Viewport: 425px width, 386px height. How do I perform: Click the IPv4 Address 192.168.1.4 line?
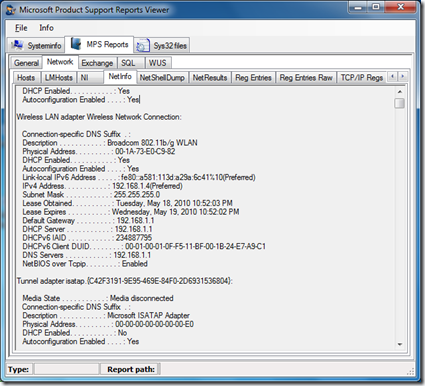click(x=103, y=186)
